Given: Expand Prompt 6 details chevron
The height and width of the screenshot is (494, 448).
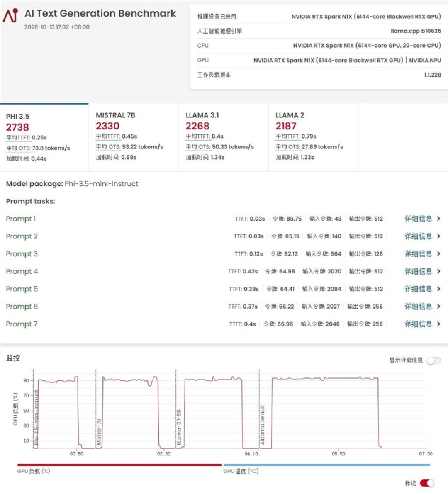Looking at the screenshot, I should click(x=438, y=307).
